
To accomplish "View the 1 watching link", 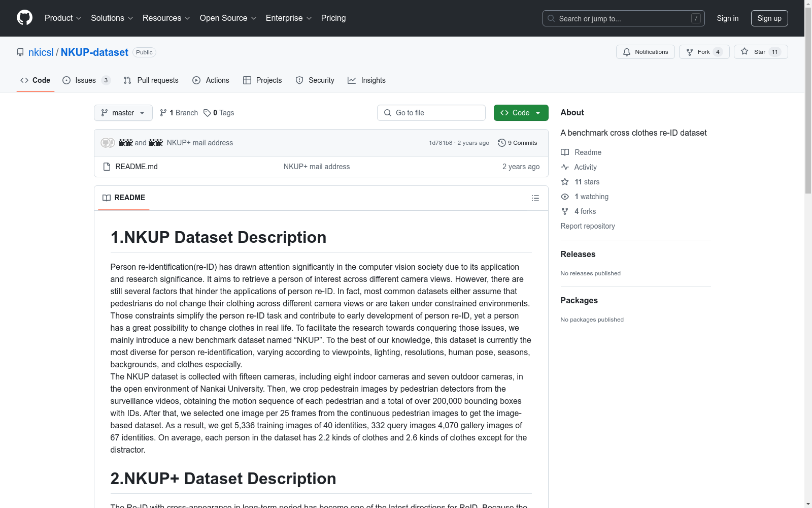I will 592,197.
